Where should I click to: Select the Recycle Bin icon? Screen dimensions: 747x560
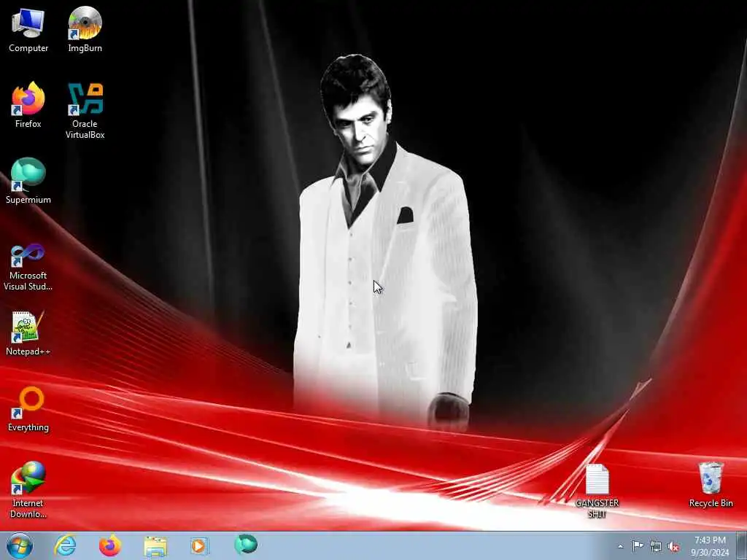(711, 485)
